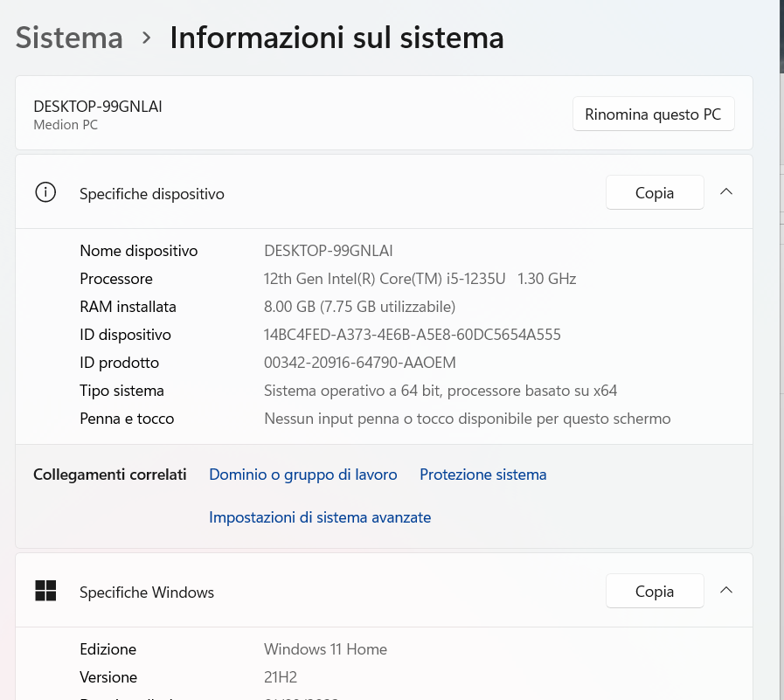Screen dimensions: 784x700
Task: Select the product ID 00342-20916-64790-AAOEM
Action: click(x=359, y=363)
